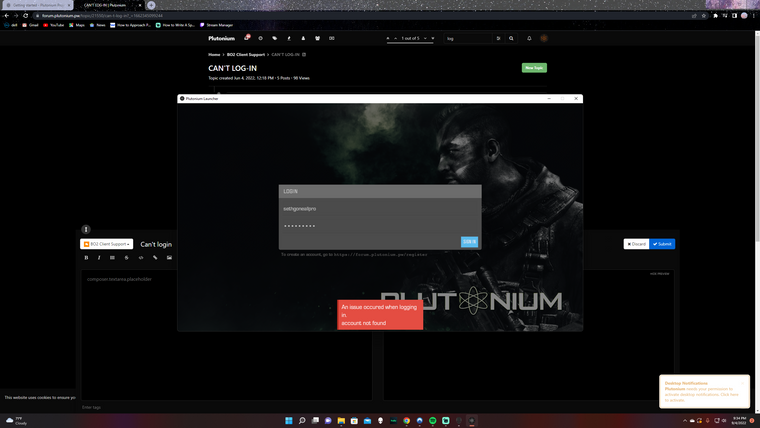Go back in browser
The image size is (760, 428).
[6, 16]
